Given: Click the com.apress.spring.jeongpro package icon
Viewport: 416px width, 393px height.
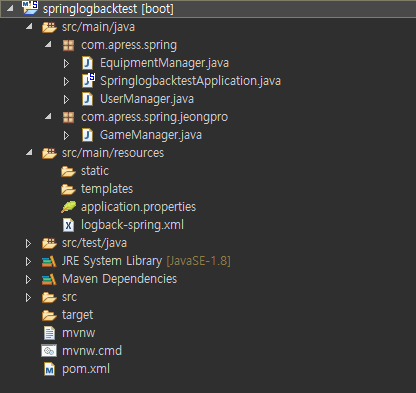Looking at the screenshot, I should [68, 117].
